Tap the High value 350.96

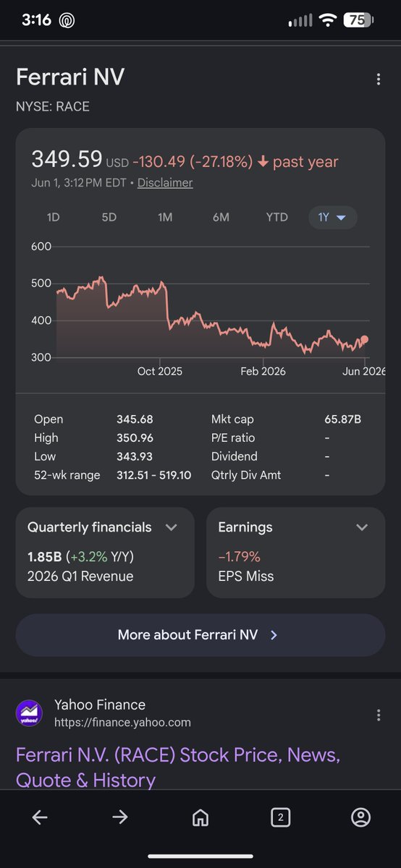click(x=135, y=438)
